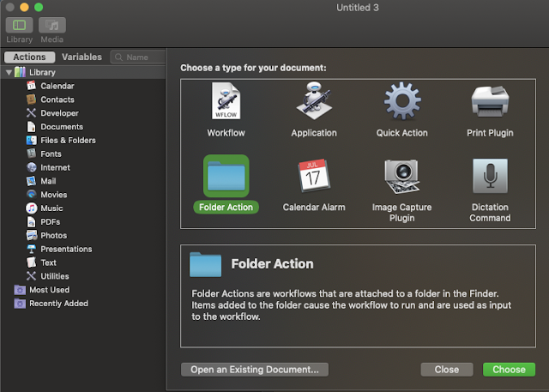This screenshot has width=549, height=392.
Task: Click the Quick Action label text
Action: click(402, 133)
